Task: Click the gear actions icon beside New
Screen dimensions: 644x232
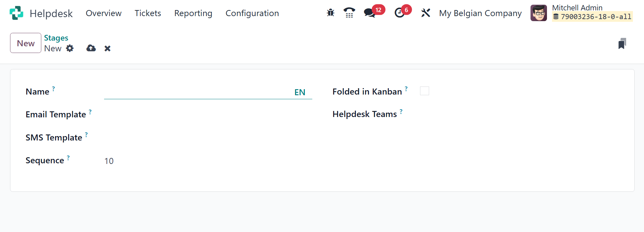Action: (70, 48)
